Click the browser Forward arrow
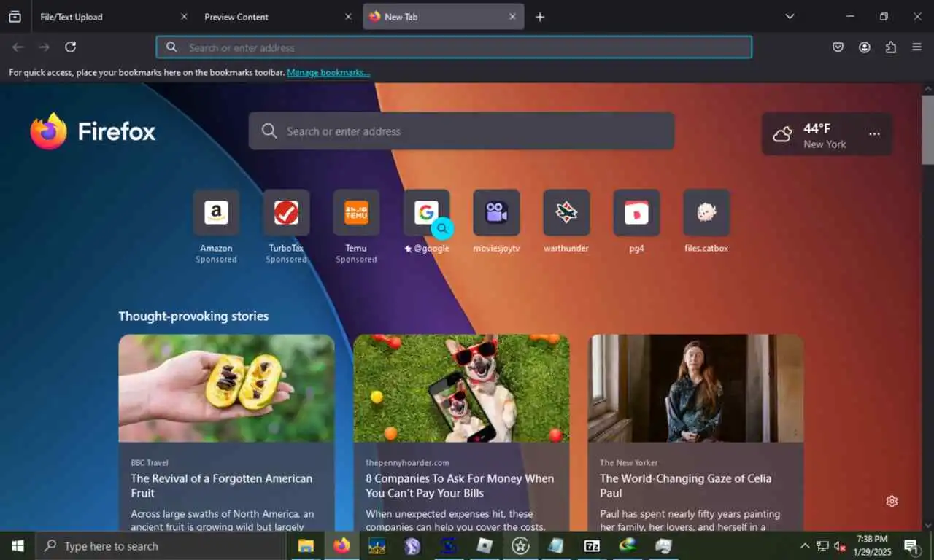 click(44, 47)
